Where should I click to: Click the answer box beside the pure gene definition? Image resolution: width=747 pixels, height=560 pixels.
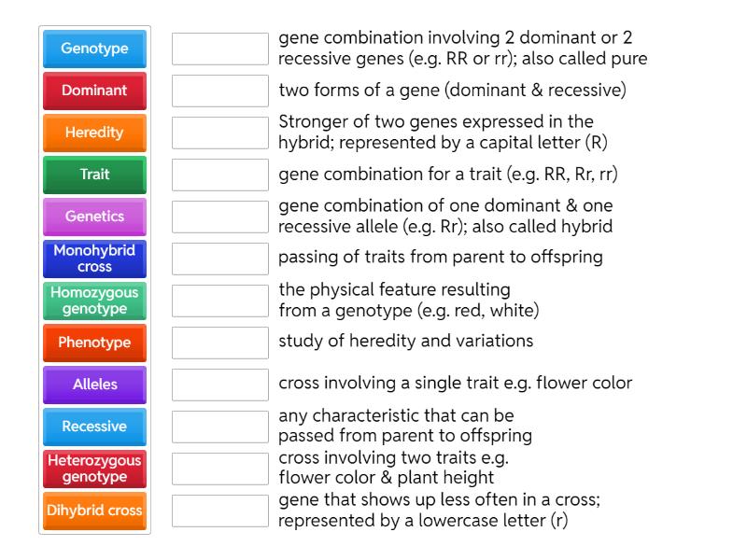pos(219,49)
